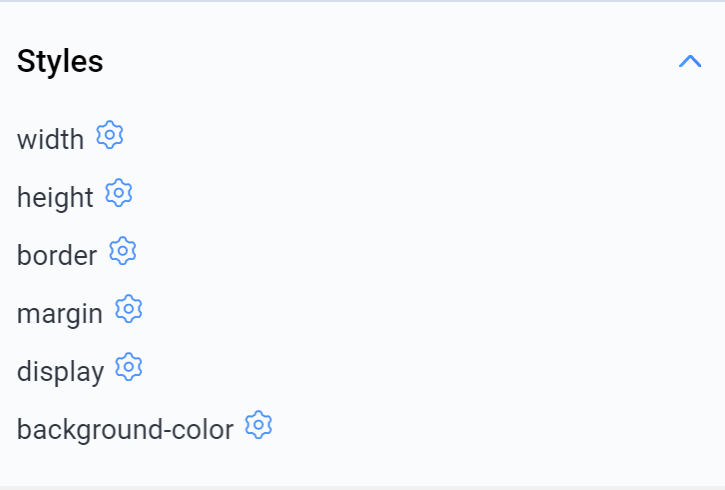Configure the margin property via its cog

(x=129, y=309)
